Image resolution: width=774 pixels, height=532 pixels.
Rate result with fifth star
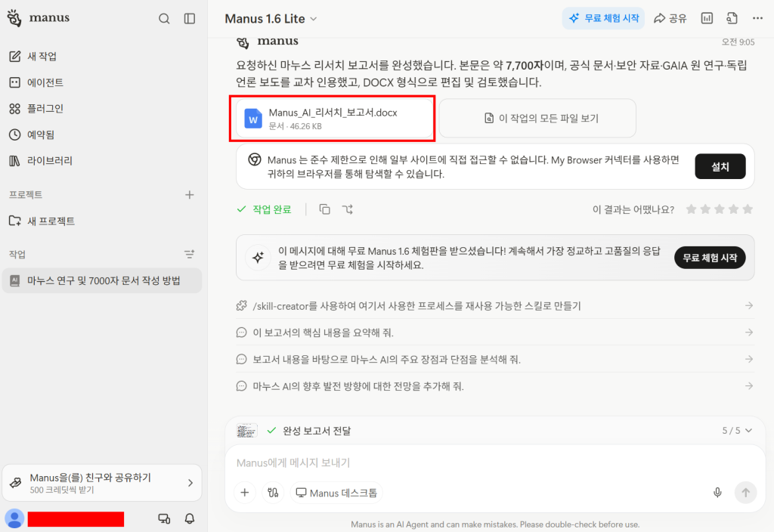coord(748,209)
